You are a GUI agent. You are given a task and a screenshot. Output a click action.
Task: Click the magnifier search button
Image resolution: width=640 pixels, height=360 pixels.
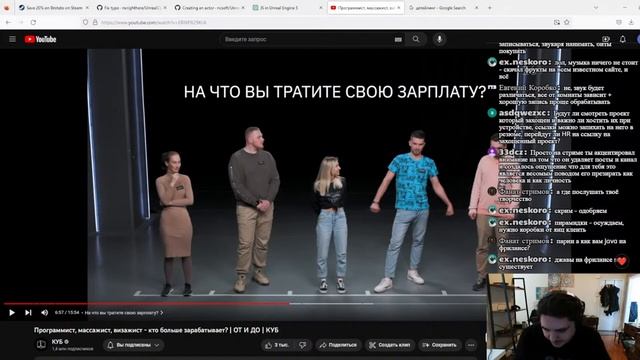coord(416,39)
